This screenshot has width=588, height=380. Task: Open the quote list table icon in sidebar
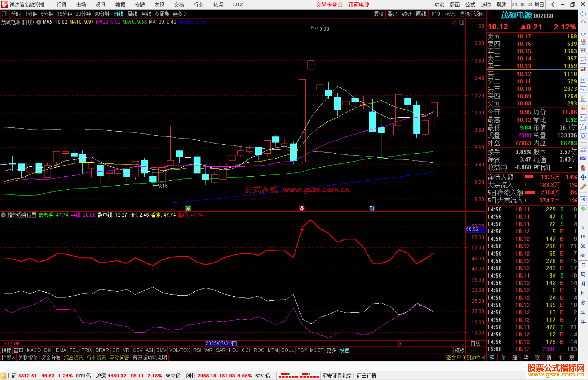point(583,51)
